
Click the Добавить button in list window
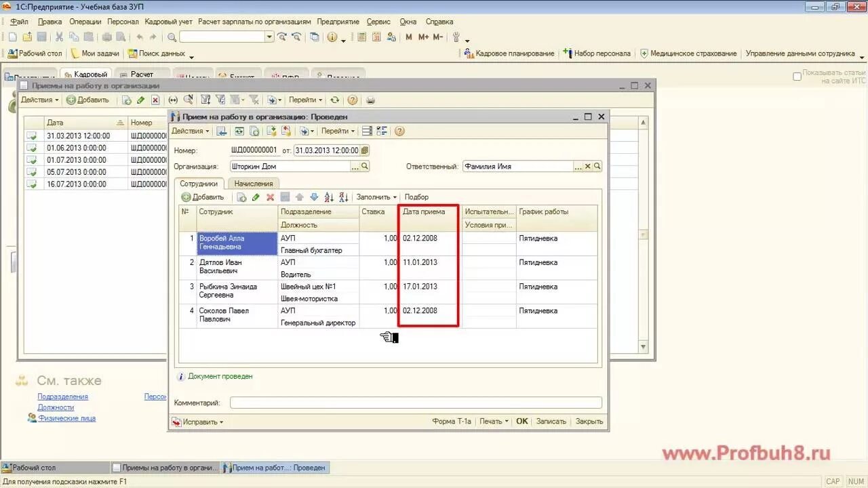pyautogui.click(x=87, y=100)
